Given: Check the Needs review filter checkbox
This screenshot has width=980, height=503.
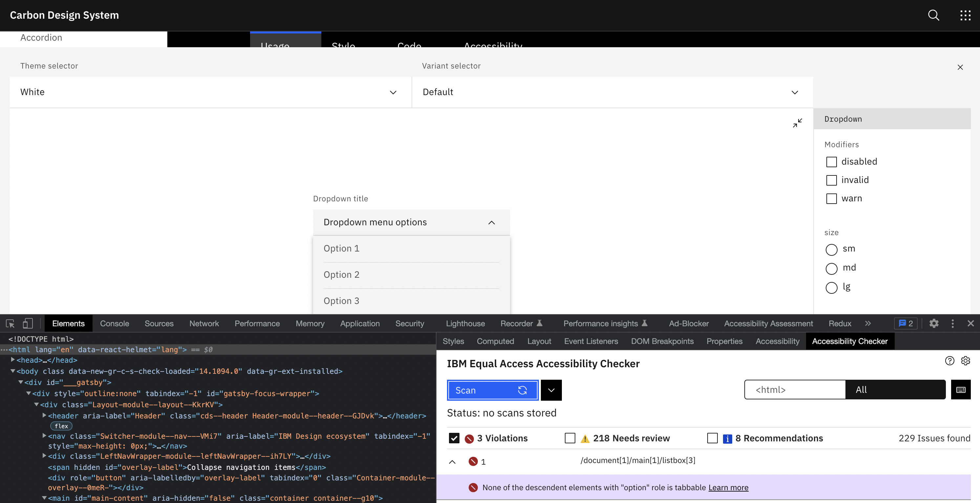Looking at the screenshot, I should click(x=570, y=438).
